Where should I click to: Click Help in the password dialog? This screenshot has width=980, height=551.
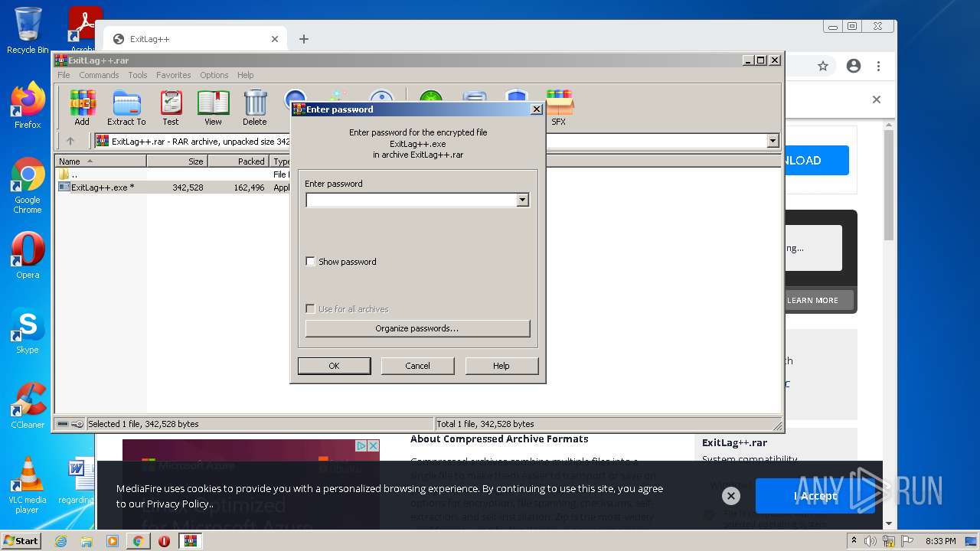(x=501, y=366)
